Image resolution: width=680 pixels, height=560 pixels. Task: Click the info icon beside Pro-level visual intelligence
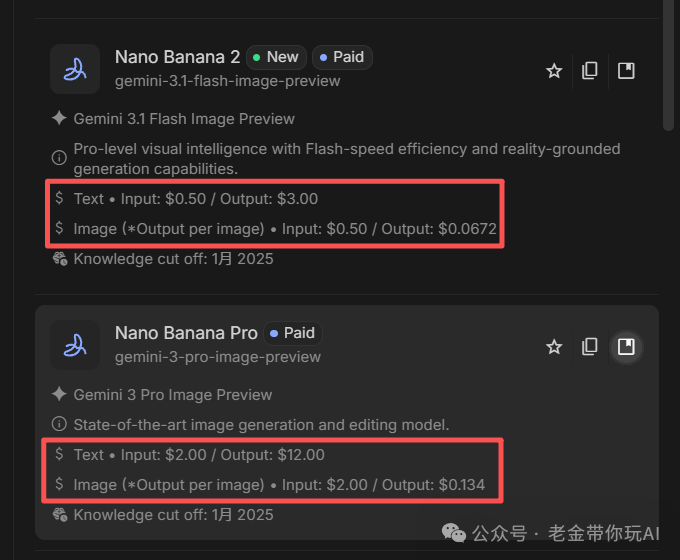(x=59, y=157)
